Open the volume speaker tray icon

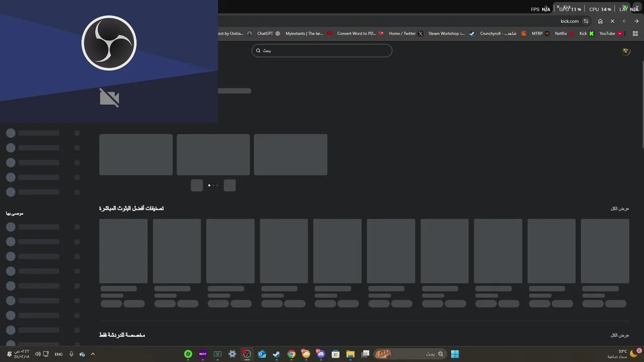[x=38, y=354]
